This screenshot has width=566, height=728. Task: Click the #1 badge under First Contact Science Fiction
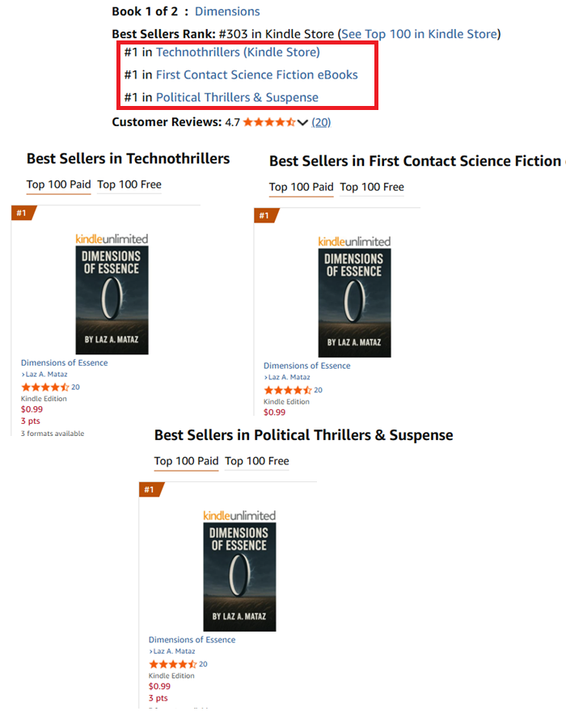[262, 215]
